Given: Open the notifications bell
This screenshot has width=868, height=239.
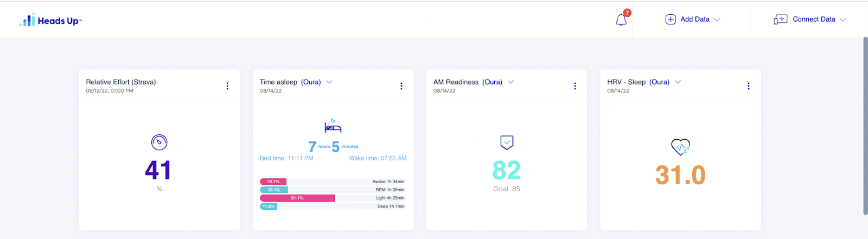Looking at the screenshot, I should pyautogui.click(x=621, y=20).
